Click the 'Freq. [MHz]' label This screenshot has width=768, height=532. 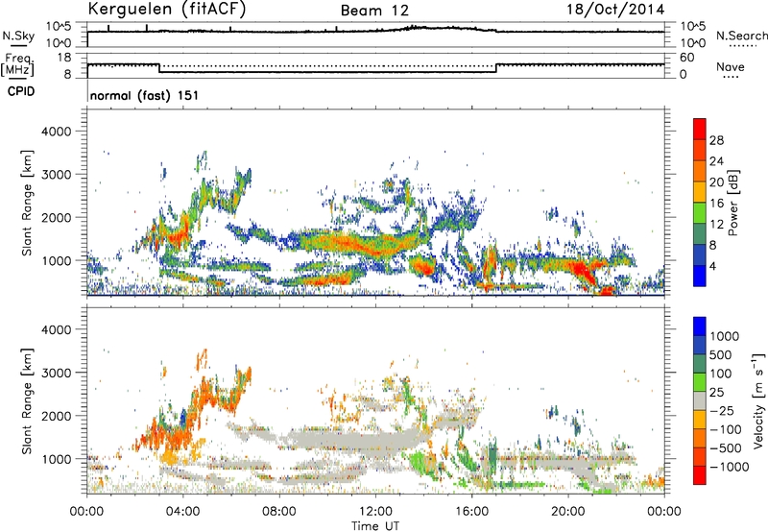[17, 64]
